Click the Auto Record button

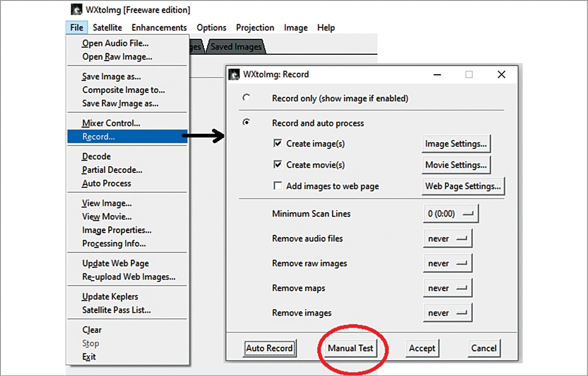pyautogui.click(x=269, y=348)
